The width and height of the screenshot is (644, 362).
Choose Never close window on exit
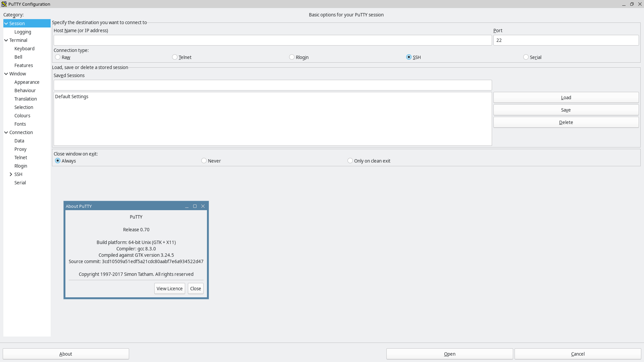204,161
